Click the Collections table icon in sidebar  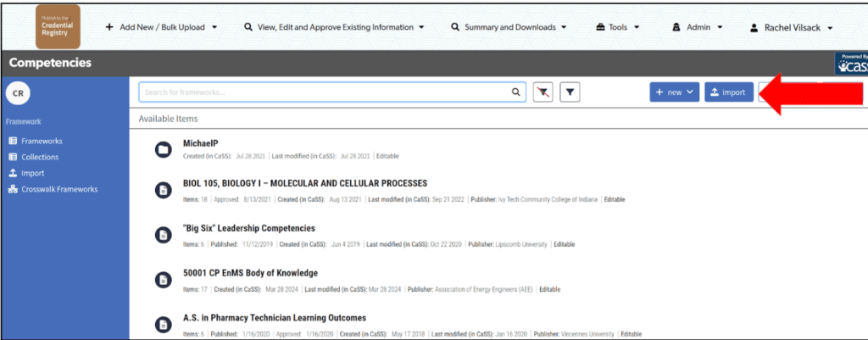[x=13, y=157]
